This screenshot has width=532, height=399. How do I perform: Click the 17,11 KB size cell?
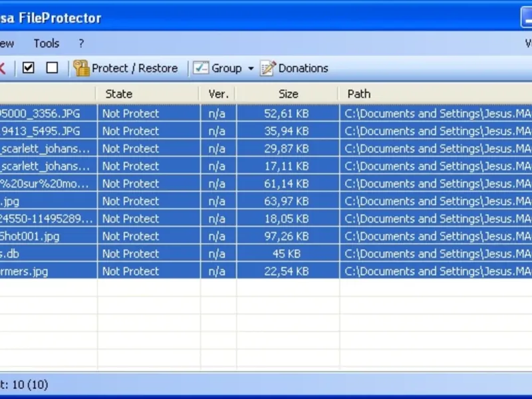287,166
